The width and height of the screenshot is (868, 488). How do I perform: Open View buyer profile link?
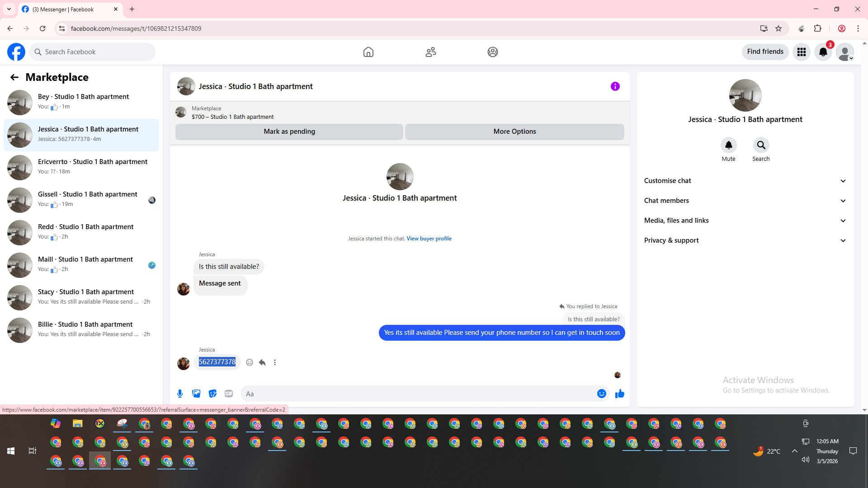tap(429, 239)
